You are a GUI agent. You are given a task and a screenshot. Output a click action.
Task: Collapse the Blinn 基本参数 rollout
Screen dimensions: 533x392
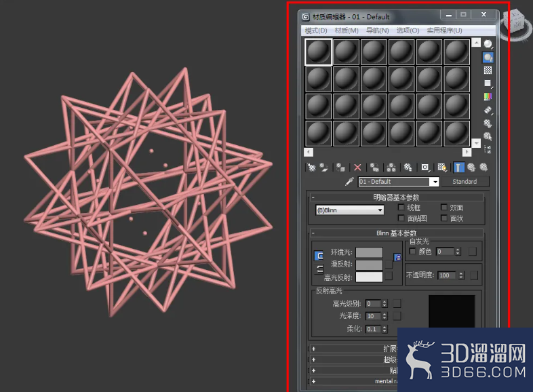pyautogui.click(x=396, y=233)
